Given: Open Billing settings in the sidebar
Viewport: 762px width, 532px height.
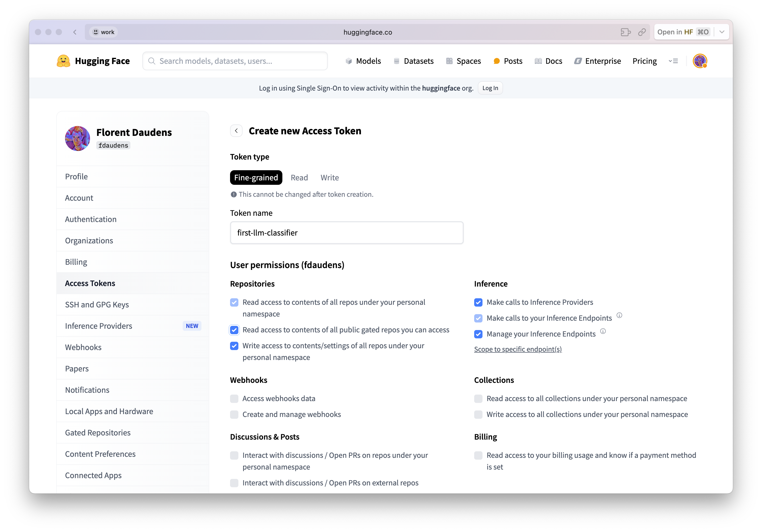Looking at the screenshot, I should [x=133, y=262].
